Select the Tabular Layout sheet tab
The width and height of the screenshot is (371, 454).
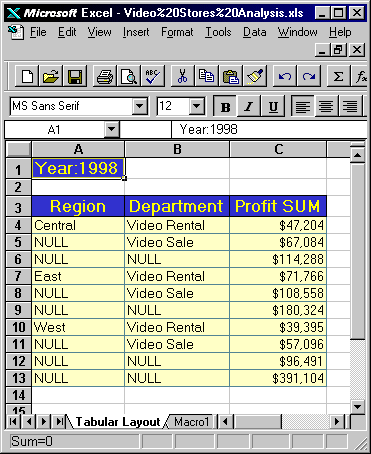pos(118,422)
